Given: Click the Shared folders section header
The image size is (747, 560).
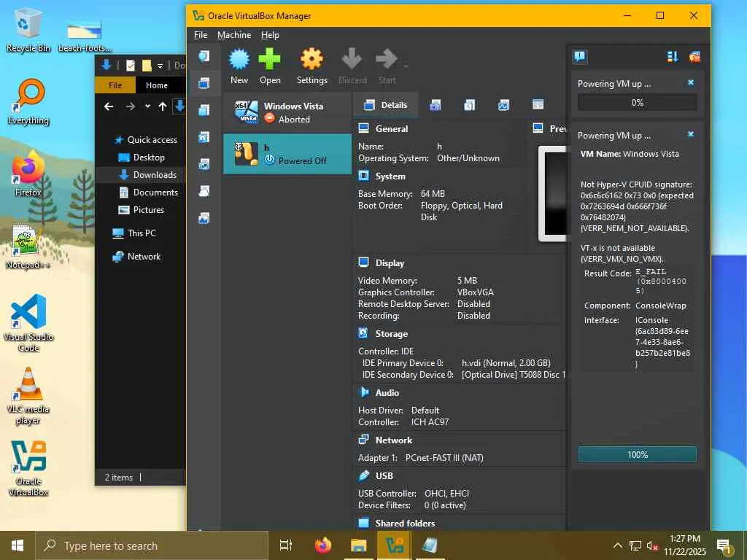Looking at the screenshot, I should [x=405, y=524].
